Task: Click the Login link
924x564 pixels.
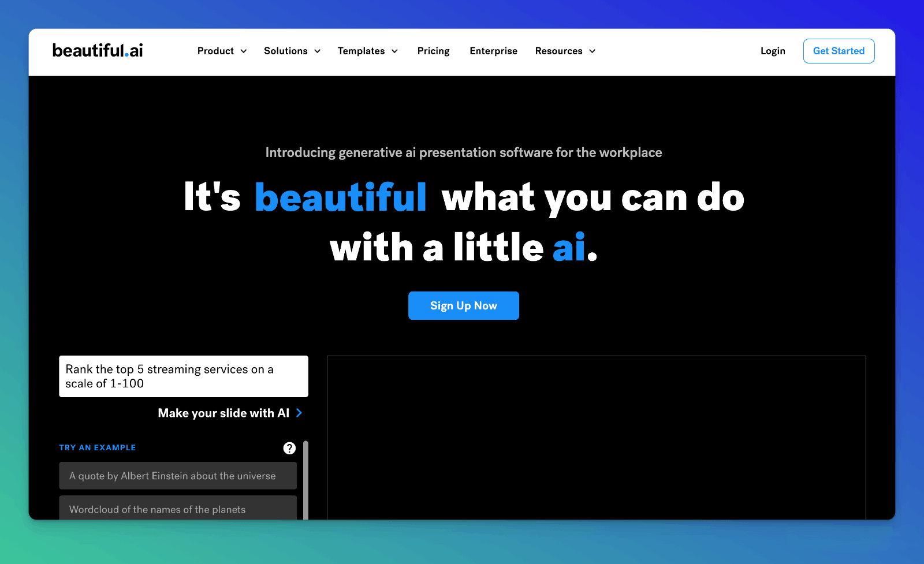Action: coord(773,51)
